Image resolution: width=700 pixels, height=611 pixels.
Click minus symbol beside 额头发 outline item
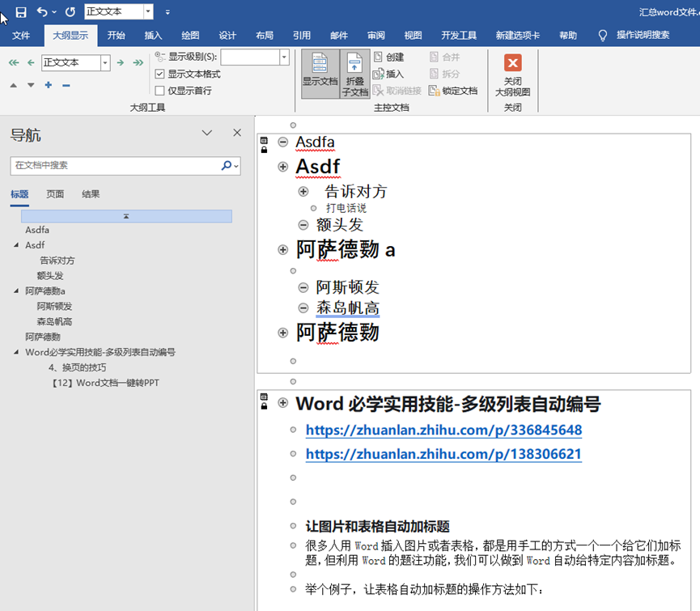click(303, 225)
